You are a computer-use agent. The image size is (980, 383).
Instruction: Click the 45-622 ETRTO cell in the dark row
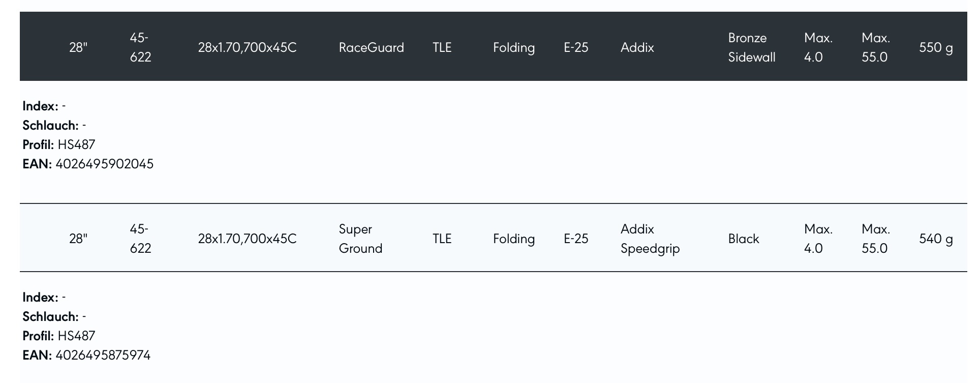tap(140, 47)
